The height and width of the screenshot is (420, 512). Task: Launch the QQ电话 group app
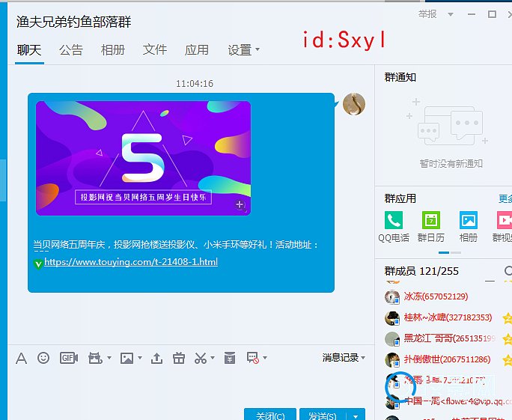(394, 227)
